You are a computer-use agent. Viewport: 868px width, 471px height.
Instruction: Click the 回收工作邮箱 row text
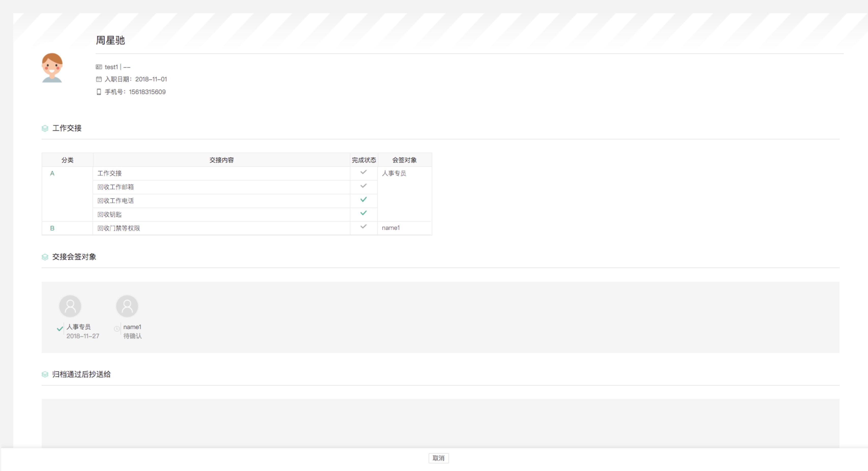click(x=116, y=187)
